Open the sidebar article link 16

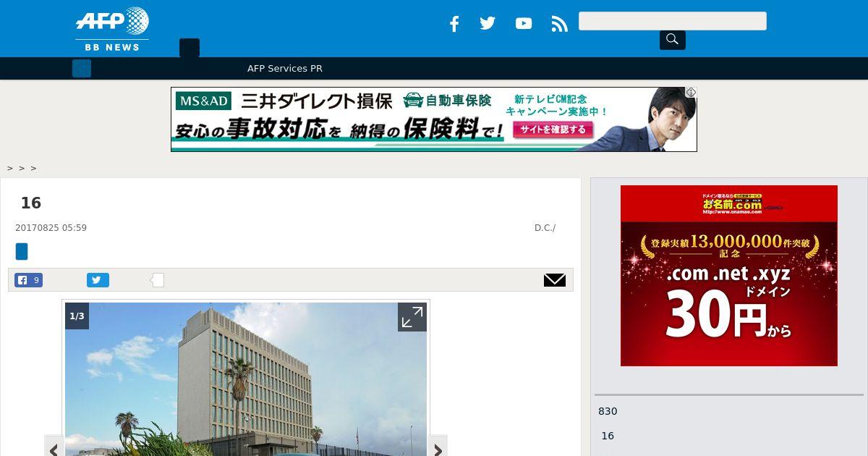point(608,436)
